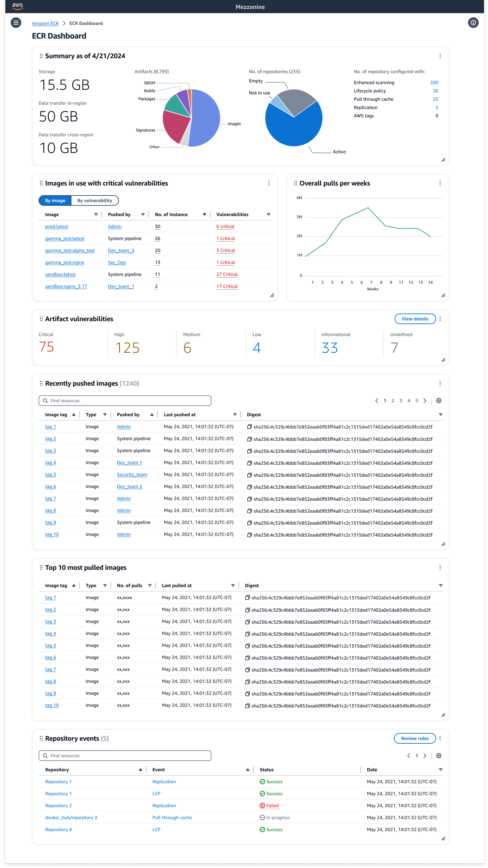The image size is (488, 868).
Task: Click the Review rules button
Action: 414,738
